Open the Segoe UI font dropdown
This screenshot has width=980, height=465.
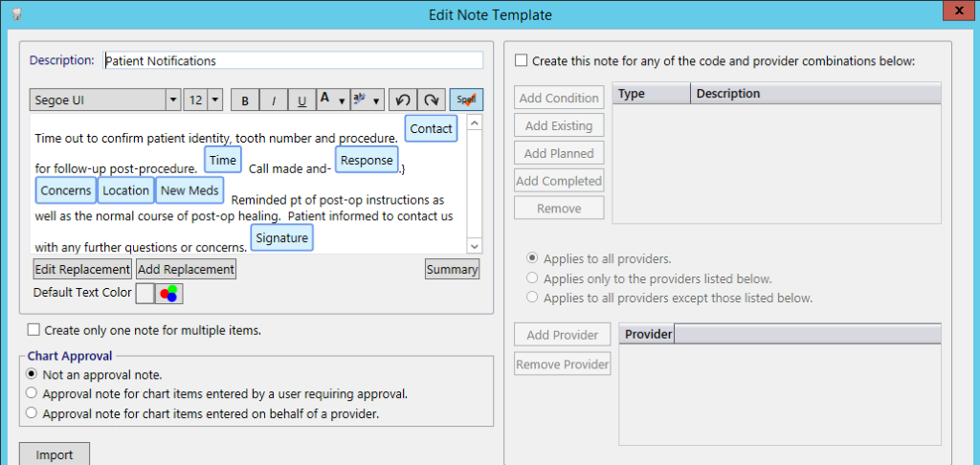point(173,100)
